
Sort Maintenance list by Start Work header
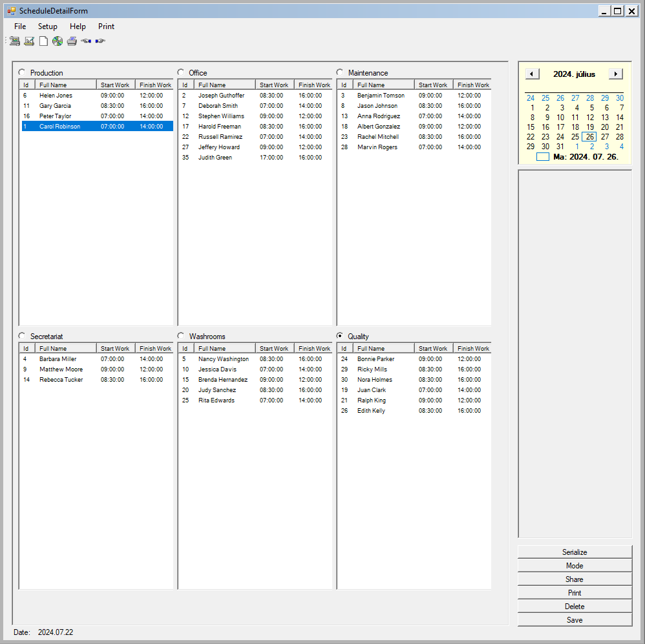(x=433, y=85)
